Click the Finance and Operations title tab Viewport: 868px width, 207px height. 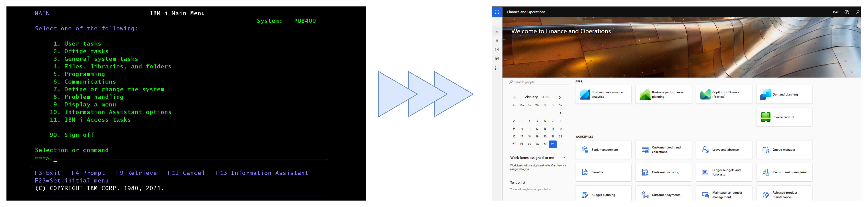tap(526, 12)
